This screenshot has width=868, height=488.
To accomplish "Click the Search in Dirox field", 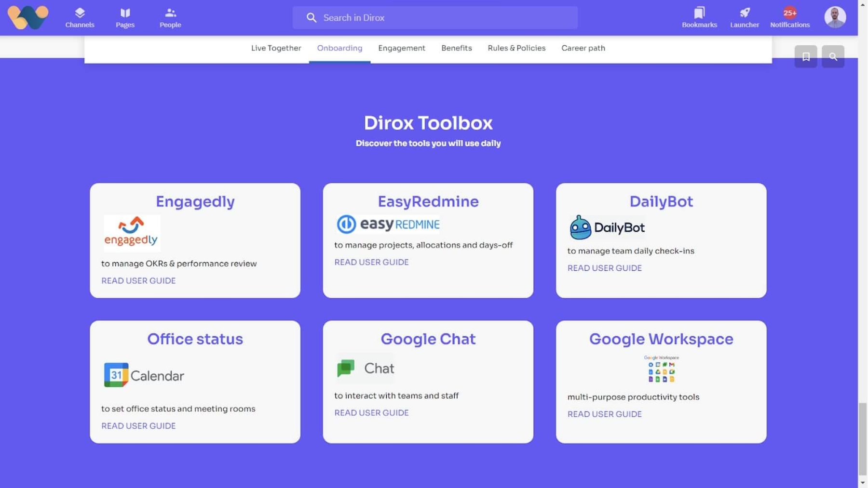I will click(434, 17).
